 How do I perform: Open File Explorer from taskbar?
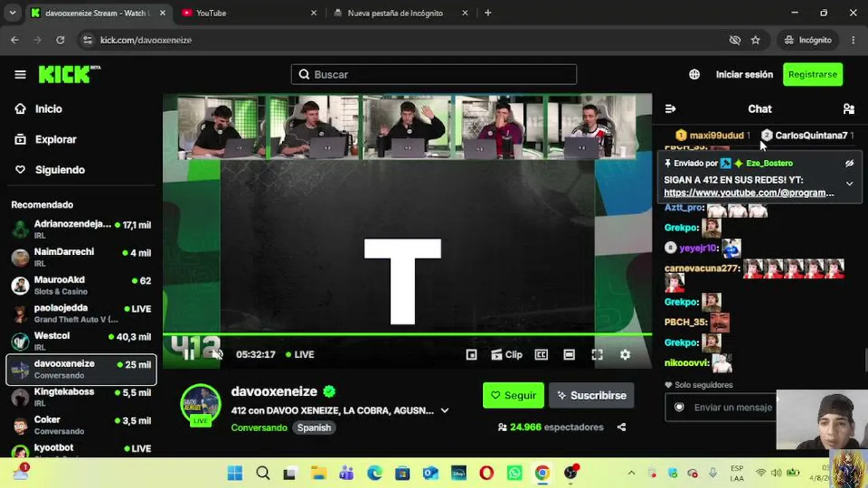point(319,473)
